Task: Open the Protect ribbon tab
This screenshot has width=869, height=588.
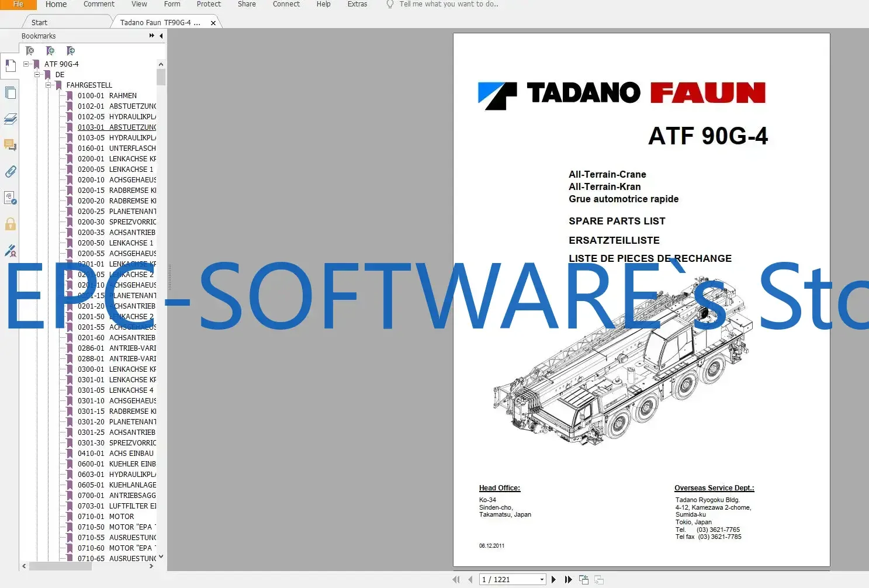Action: pos(209,4)
